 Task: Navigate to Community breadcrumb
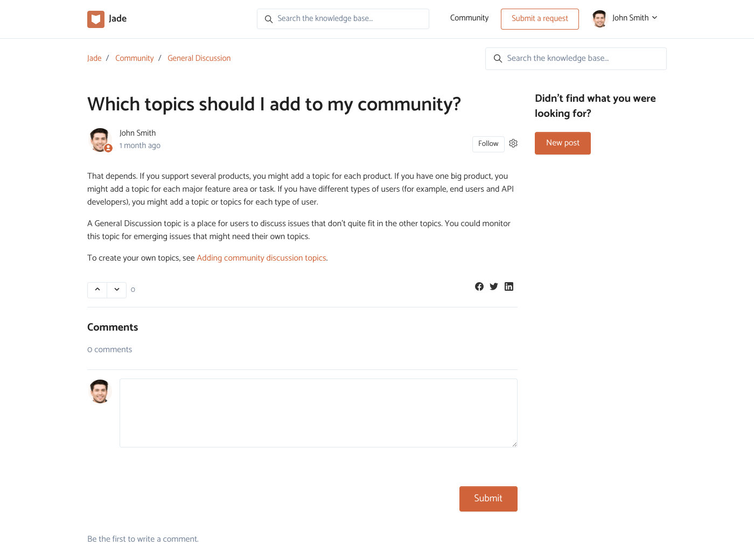pos(134,58)
